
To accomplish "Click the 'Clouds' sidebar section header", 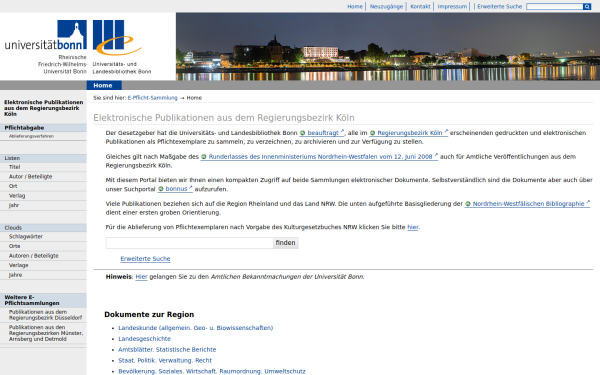I will click(43, 228).
